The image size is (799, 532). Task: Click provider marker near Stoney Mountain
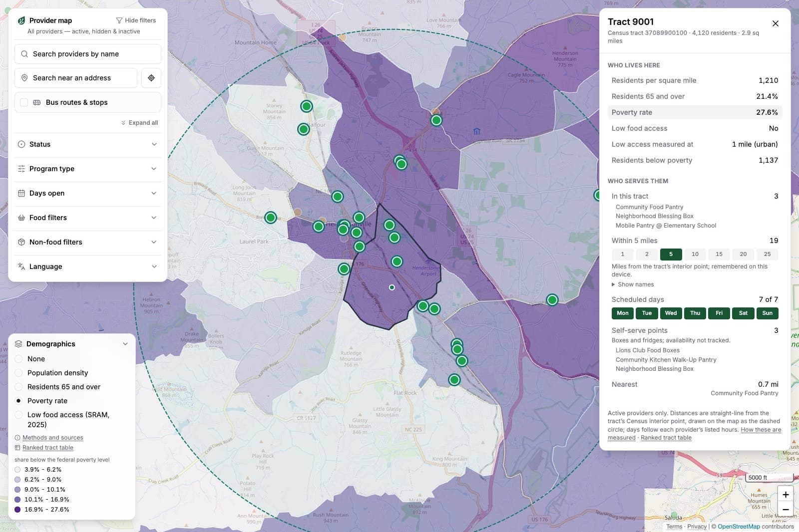tap(307, 106)
